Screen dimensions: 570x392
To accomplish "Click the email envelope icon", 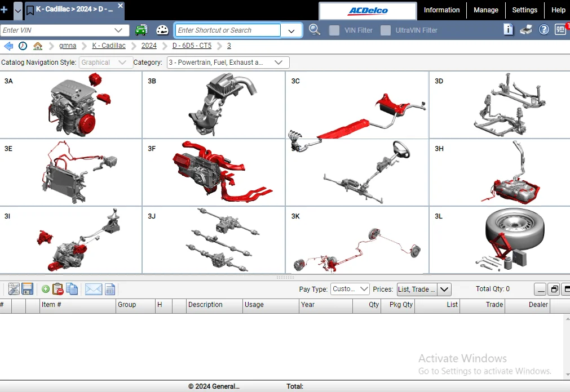I will (94, 289).
